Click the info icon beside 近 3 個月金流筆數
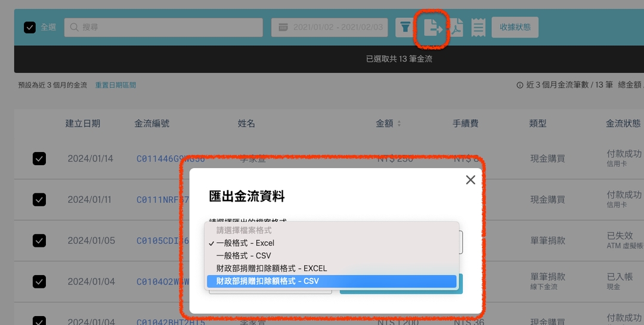The height and width of the screenshot is (325, 644). [519, 85]
